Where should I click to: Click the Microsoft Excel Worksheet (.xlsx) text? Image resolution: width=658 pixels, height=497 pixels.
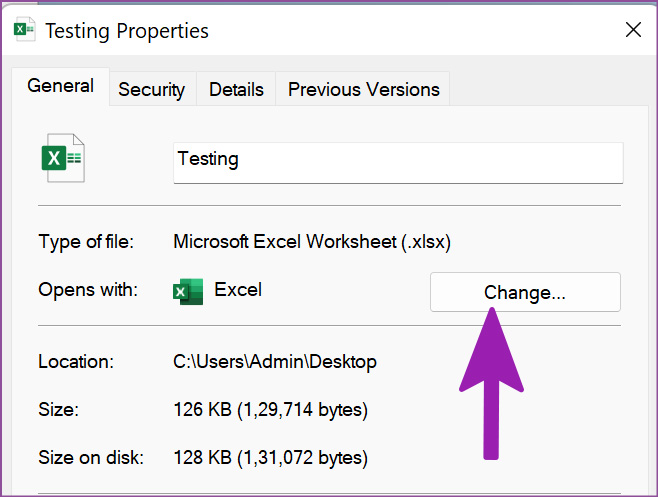coord(312,242)
